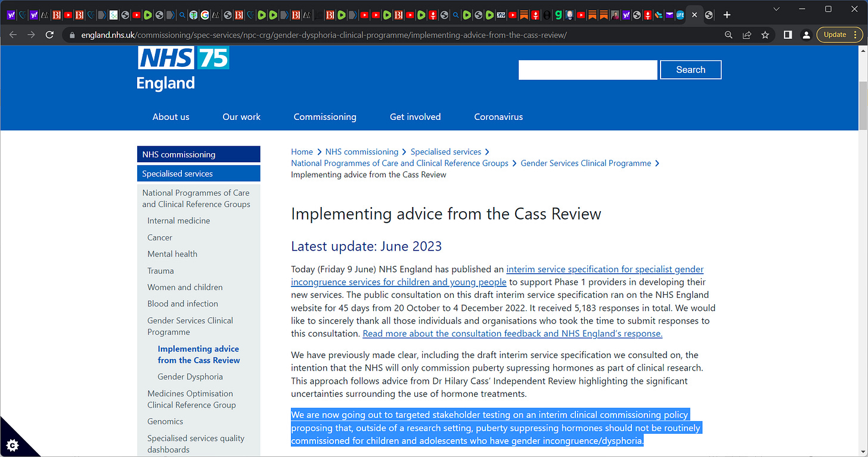Open the Get involved menu
This screenshot has width=868, height=457.
(x=416, y=117)
